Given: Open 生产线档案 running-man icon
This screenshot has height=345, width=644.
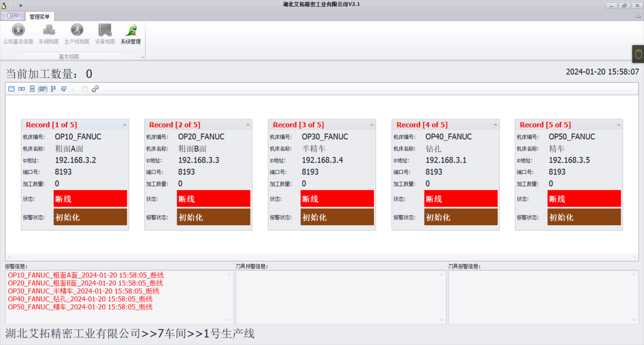Looking at the screenshot, I should point(77,34).
